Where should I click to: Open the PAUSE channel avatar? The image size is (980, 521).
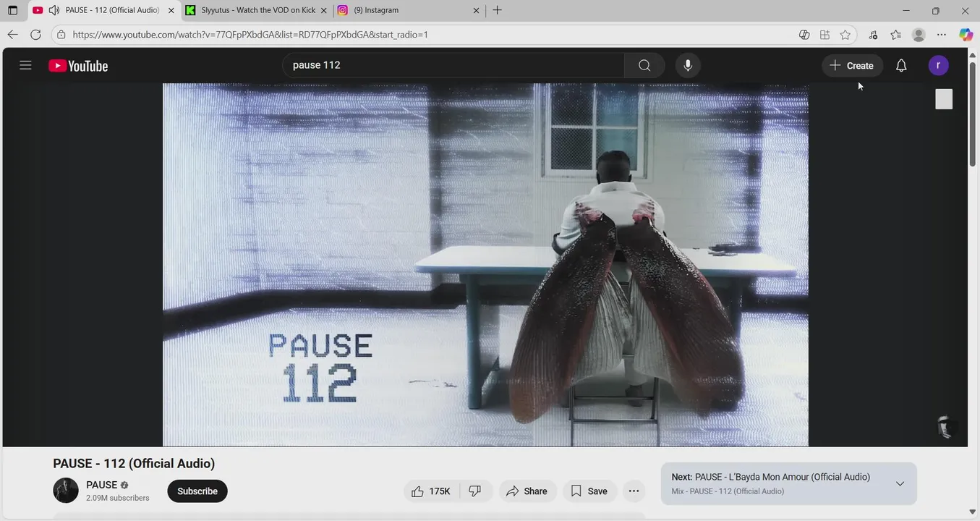[x=66, y=491]
